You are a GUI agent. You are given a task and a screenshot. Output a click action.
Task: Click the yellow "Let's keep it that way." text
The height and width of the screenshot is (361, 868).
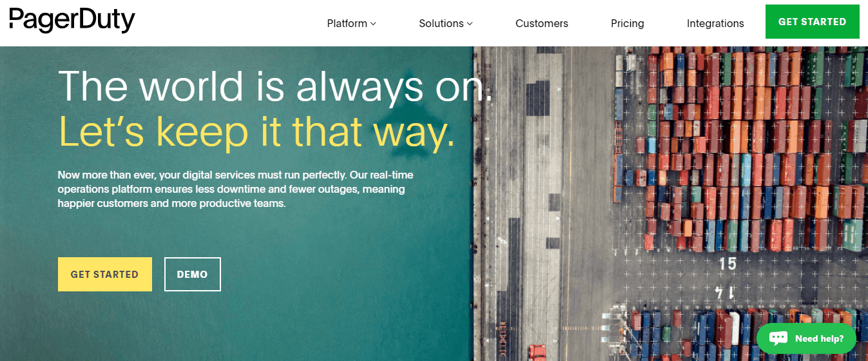click(x=256, y=132)
